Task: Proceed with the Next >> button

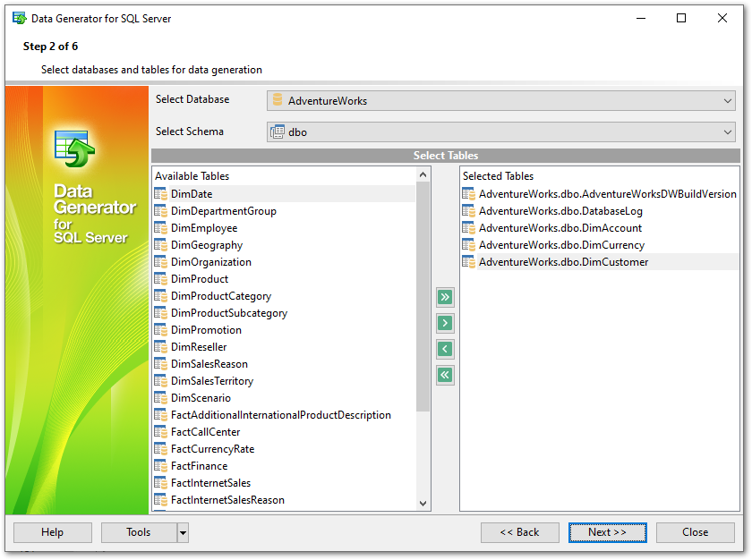Action: [607, 532]
